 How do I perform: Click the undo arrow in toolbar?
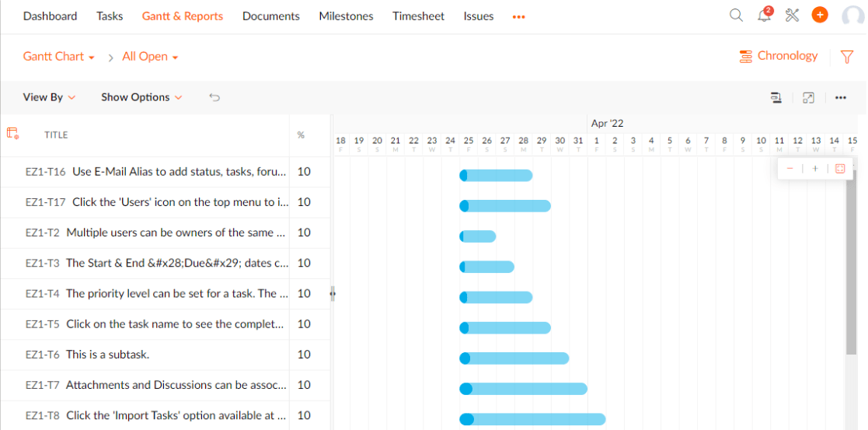click(x=214, y=97)
